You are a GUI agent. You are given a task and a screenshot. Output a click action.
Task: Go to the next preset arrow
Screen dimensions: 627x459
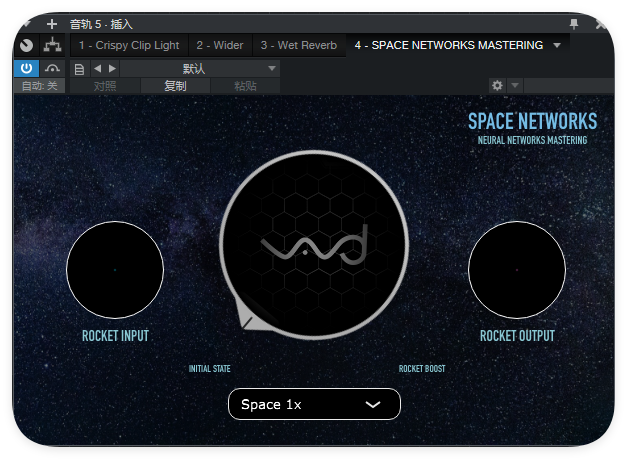pos(112,69)
